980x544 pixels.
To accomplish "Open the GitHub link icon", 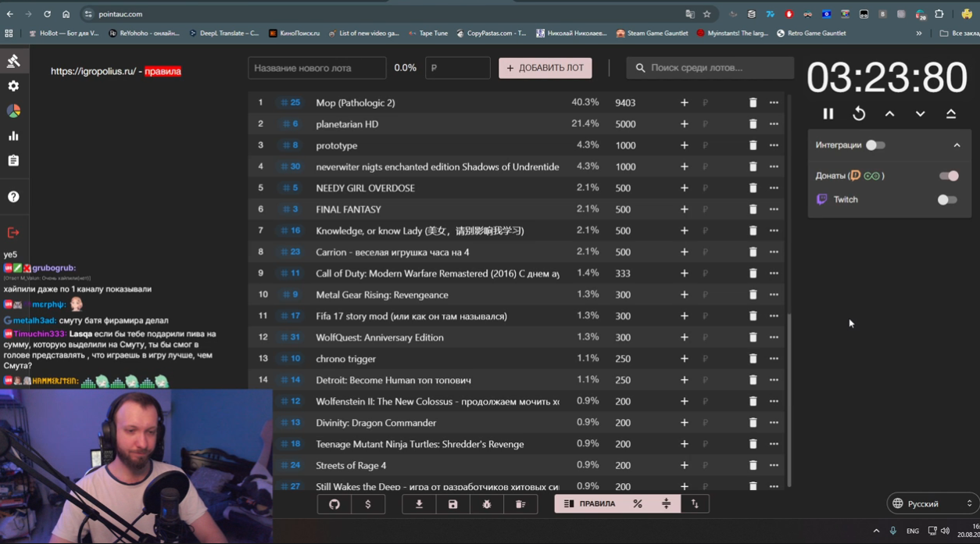I will pyautogui.click(x=334, y=504).
